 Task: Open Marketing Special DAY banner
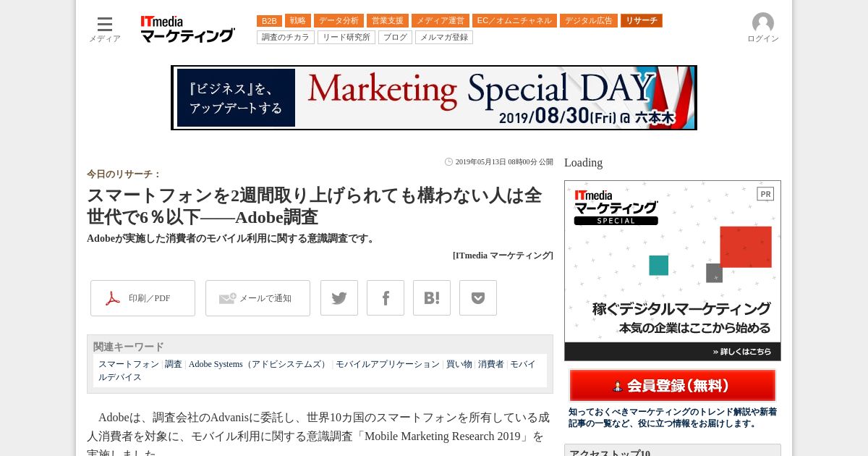(x=434, y=98)
